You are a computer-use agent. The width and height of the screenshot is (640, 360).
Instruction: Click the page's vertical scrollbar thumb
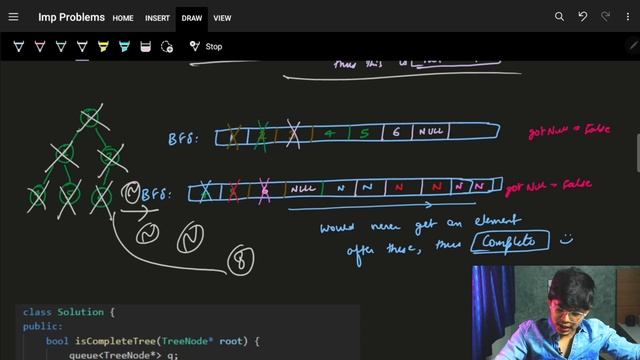click(x=638, y=153)
